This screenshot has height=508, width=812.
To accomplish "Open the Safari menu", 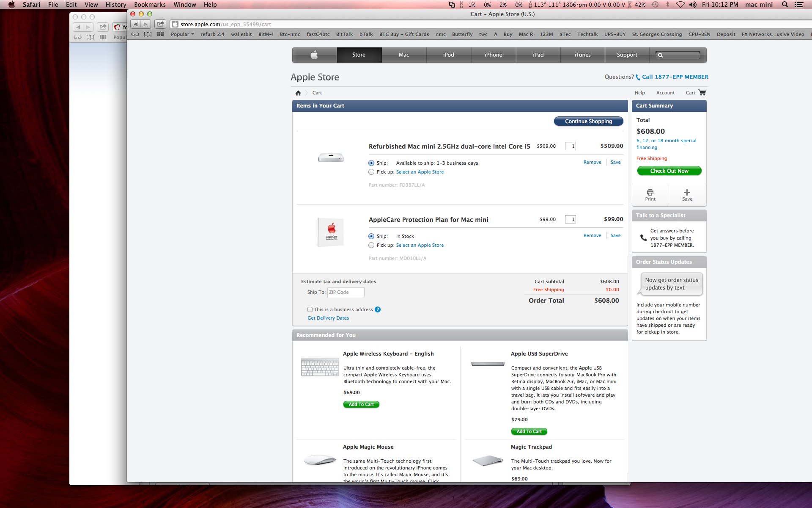I will tap(31, 5).
